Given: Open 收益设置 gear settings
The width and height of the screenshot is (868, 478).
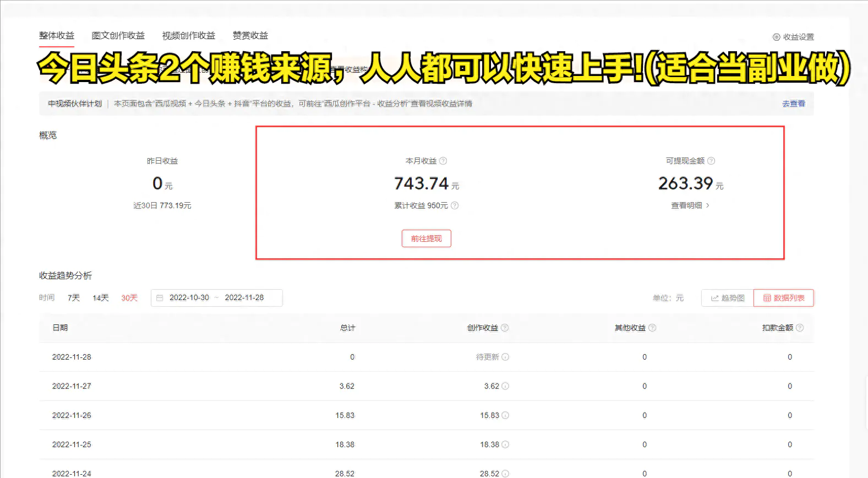Looking at the screenshot, I should [x=793, y=37].
